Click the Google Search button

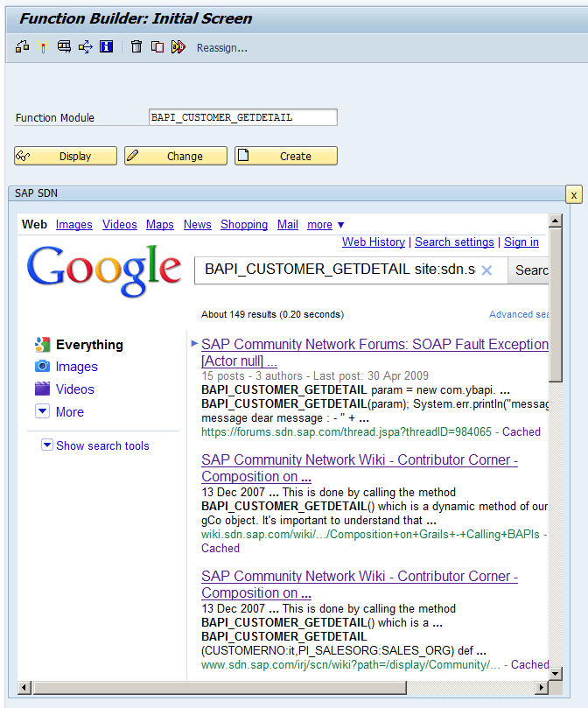click(528, 270)
